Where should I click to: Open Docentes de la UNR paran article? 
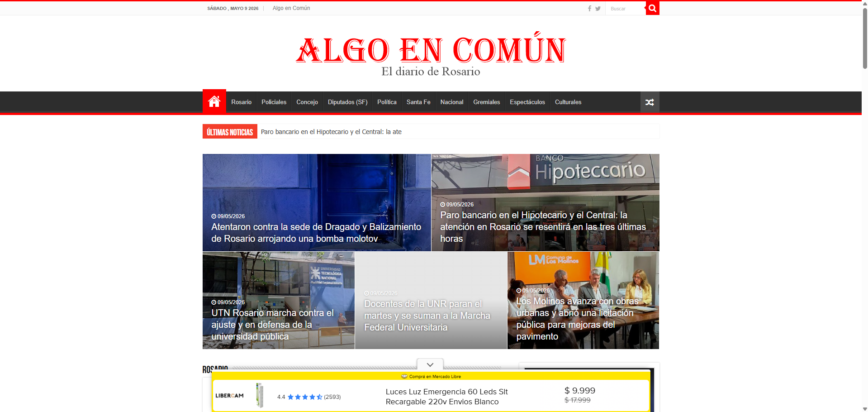(427, 316)
